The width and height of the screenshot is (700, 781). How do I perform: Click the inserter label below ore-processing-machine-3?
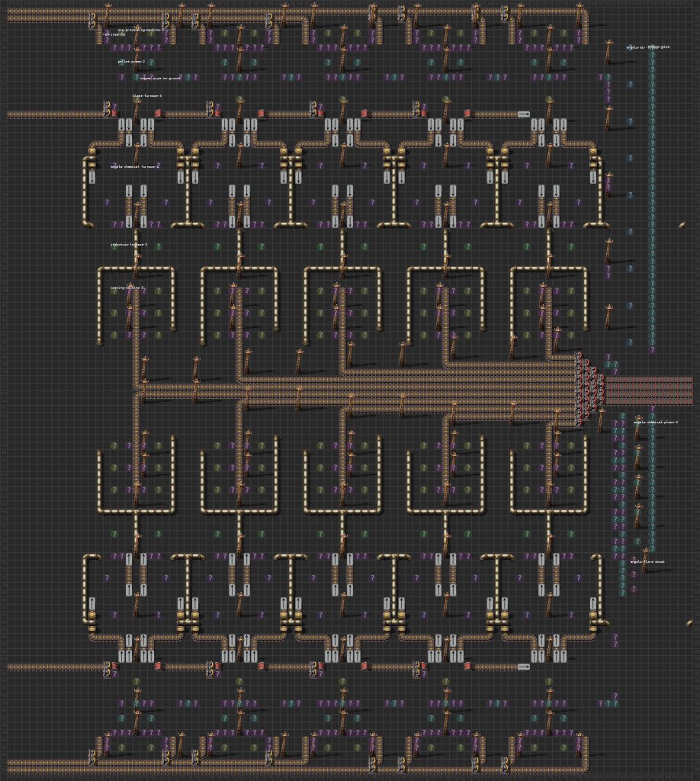coord(115,34)
